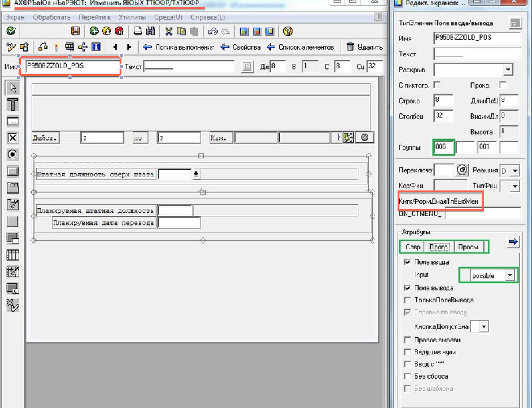The image size is (532, 408).
Task: Enable the 'ТолькоПолеВывода' checkbox
Action: pyautogui.click(x=407, y=300)
